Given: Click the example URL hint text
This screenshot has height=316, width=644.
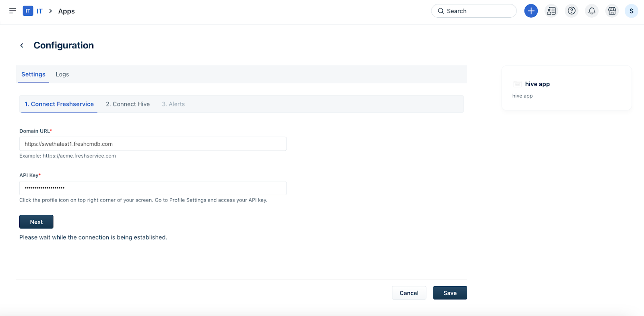Looking at the screenshot, I should [68, 156].
